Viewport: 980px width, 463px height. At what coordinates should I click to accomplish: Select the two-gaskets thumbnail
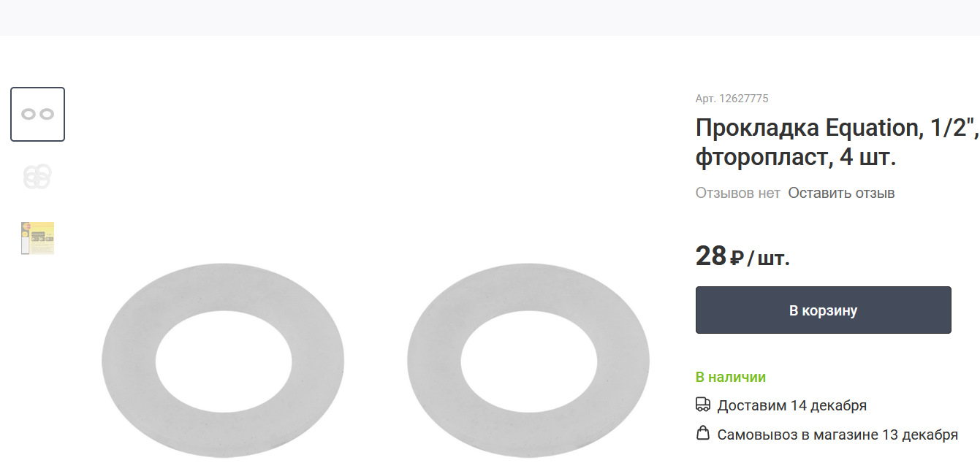37,114
